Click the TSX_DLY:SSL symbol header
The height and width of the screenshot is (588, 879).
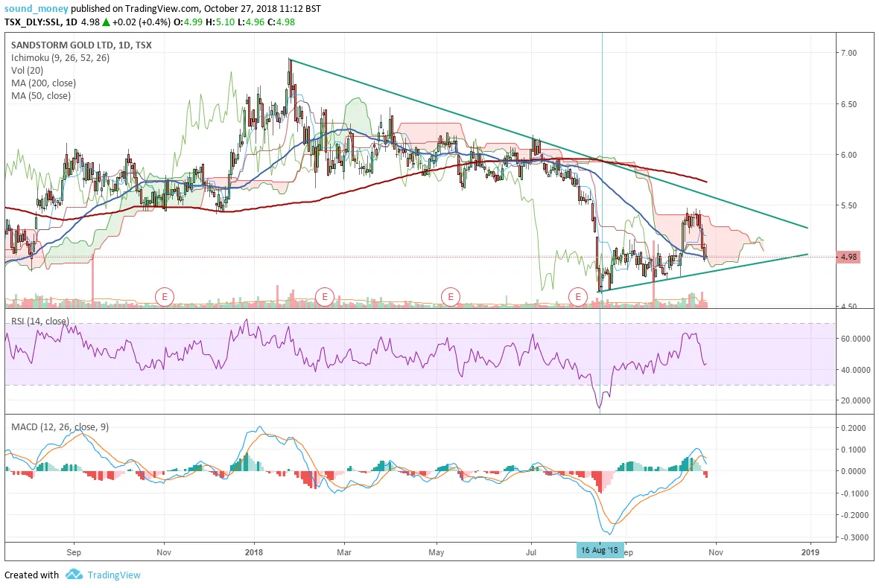click(33, 22)
